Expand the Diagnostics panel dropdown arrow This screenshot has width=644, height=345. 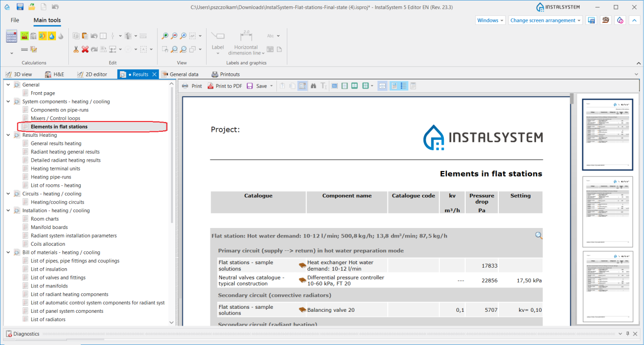(619, 334)
